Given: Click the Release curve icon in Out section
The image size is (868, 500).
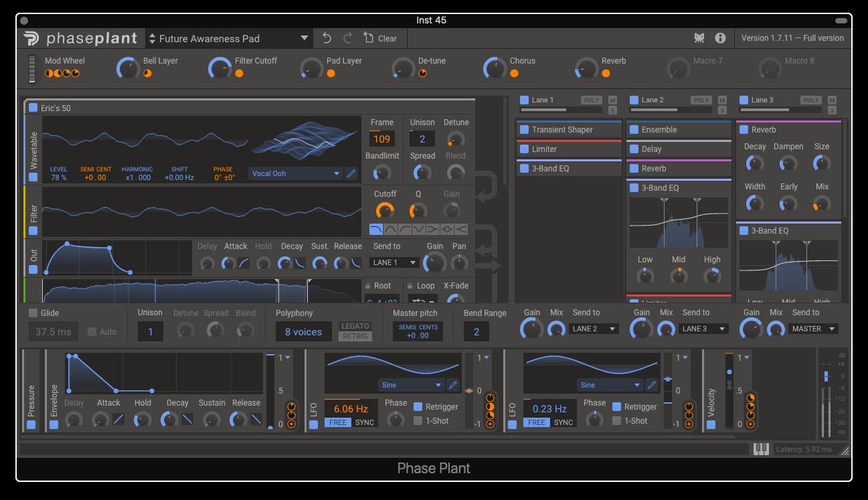Looking at the screenshot, I should click(357, 263).
